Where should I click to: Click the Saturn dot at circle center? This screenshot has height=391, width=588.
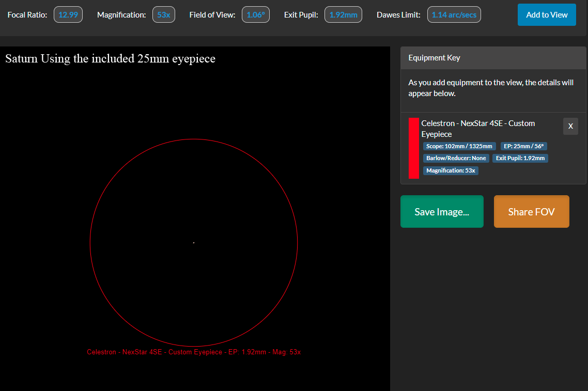coord(194,242)
